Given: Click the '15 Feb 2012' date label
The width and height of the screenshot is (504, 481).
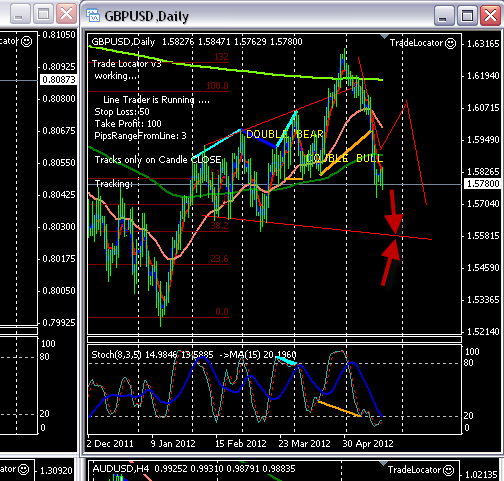Looking at the screenshot, I should click(241, 444).
